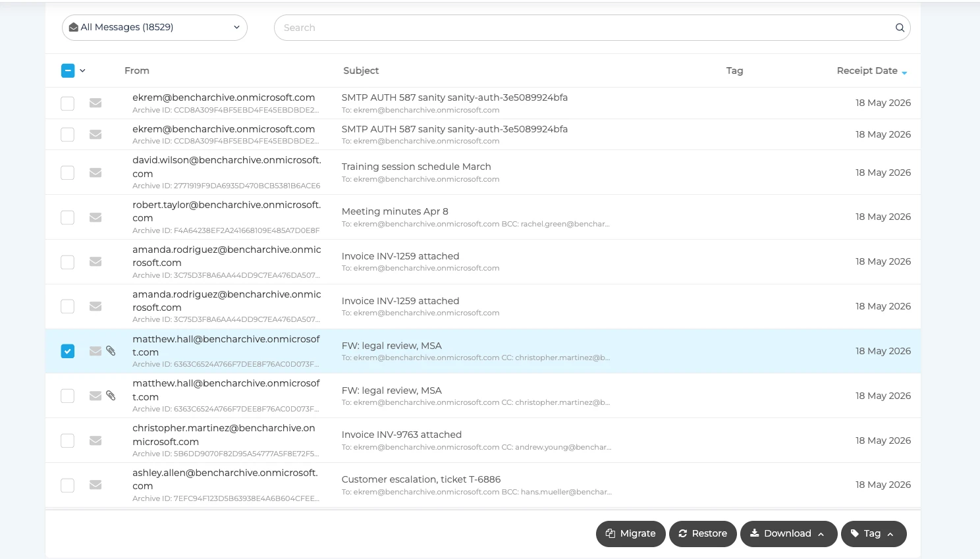Sort by the From column header
980x559 pixels.
pos(137,70)
